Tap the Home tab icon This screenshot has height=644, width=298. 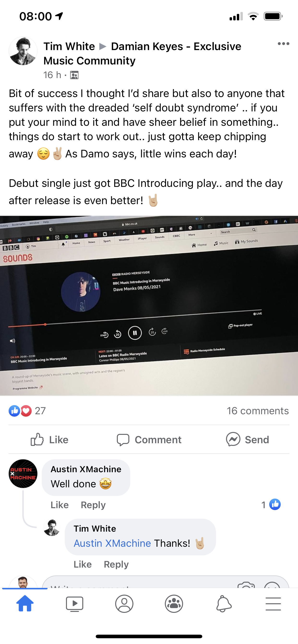[25, 604]
